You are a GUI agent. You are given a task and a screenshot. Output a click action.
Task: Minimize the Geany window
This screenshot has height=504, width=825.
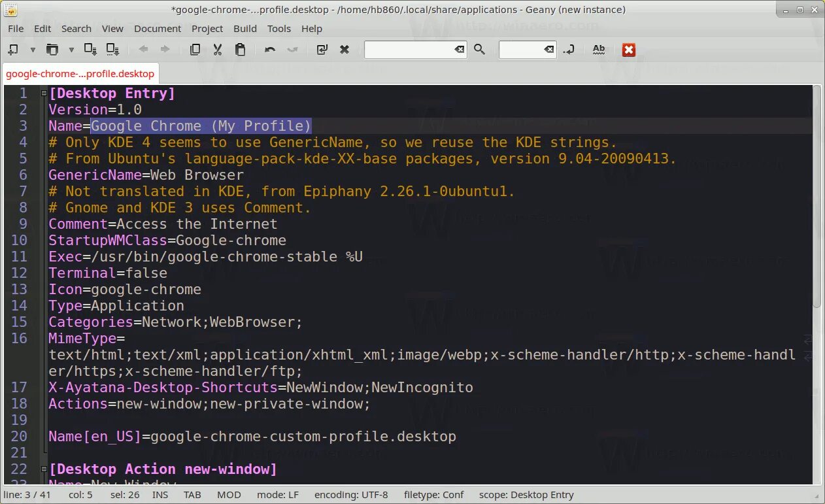tap(786, 10)
